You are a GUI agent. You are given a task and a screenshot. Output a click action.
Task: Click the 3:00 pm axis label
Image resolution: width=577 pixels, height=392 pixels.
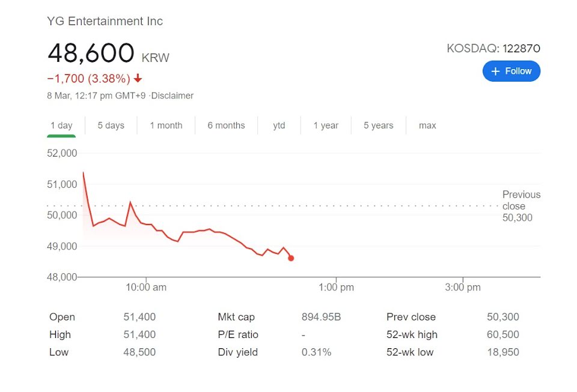coord(463,288)
